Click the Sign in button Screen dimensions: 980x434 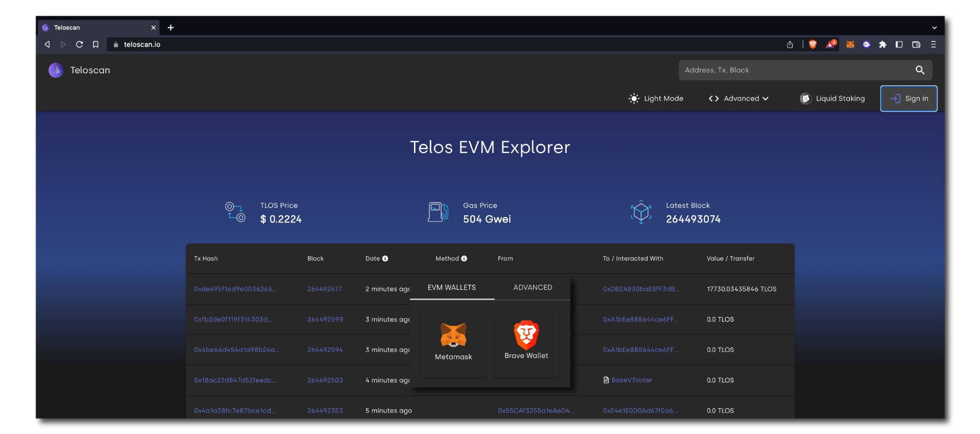click(x=909, y=98)
